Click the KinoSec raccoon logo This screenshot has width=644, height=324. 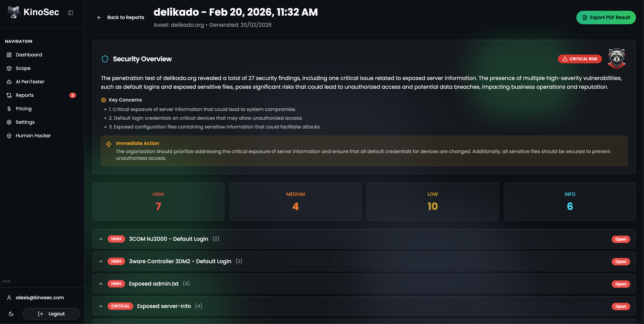click(x=13, y=12)
